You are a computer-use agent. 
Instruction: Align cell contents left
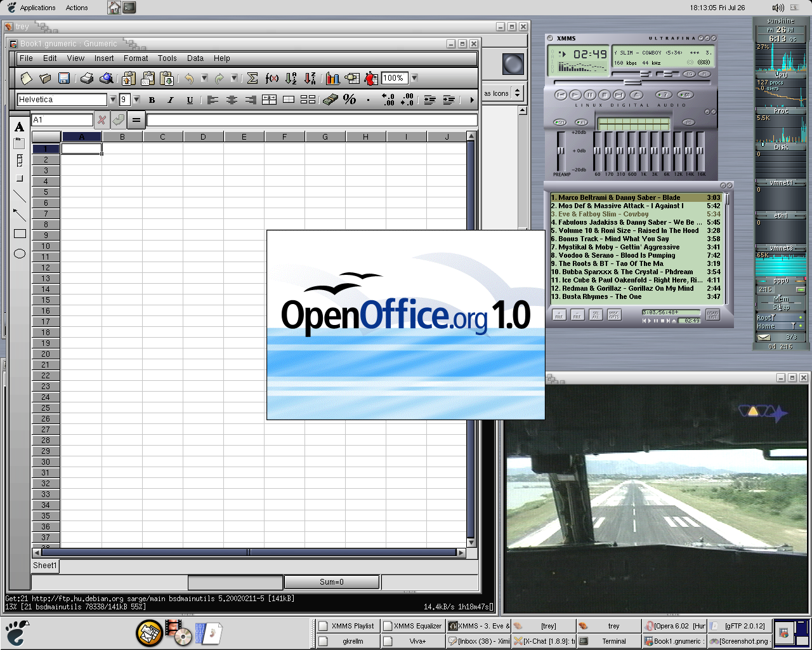pyautogui.click(x=213, y=100)
